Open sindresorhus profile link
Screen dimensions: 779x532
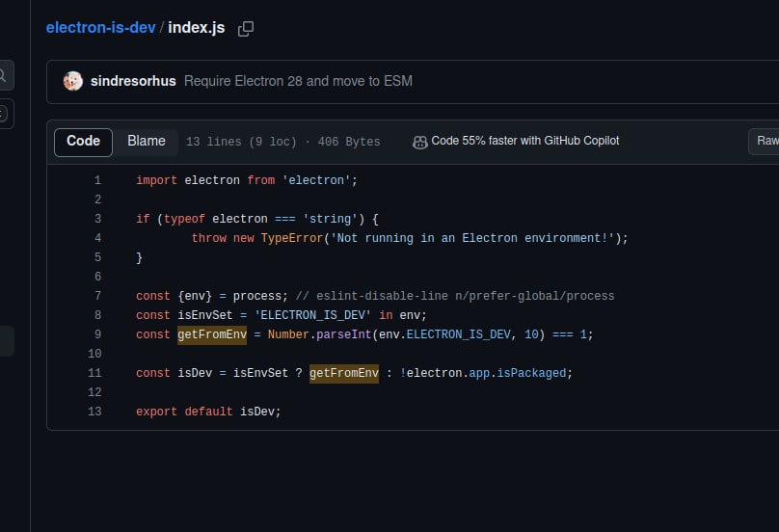click(133, 81)
